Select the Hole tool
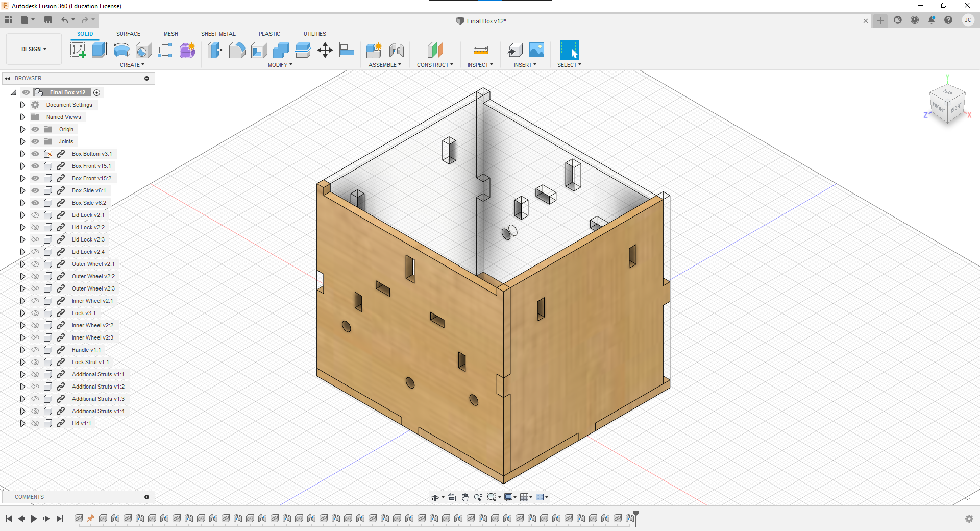Viewport: 980px width, 531px height. click(x=143, y=50)
